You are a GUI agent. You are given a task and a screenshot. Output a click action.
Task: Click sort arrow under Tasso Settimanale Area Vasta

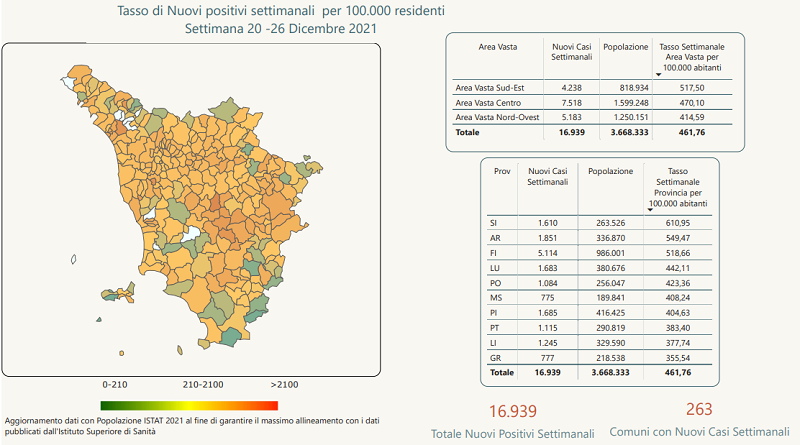point(658,75)
